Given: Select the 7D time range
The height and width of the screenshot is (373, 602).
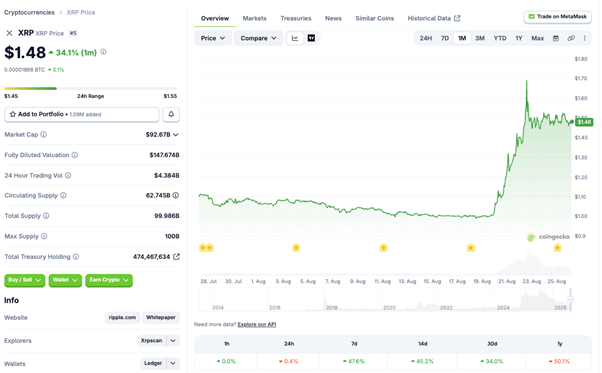Looking at the screenshot, I should [x=445, y=38].
